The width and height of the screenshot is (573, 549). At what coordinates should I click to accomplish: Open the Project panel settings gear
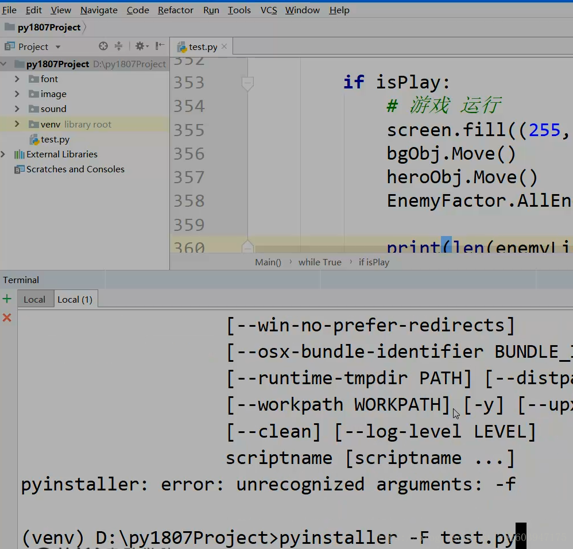click(x=140, y=46)
